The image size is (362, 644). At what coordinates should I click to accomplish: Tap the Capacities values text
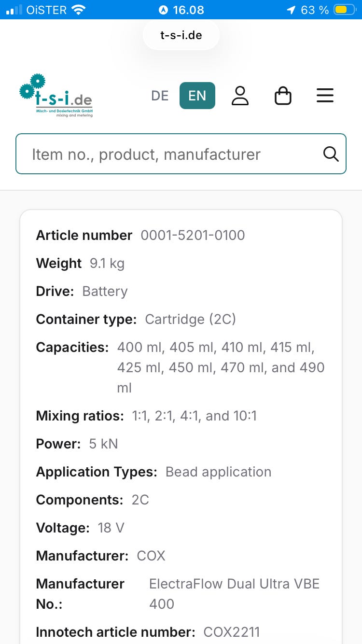click(221, 367)
